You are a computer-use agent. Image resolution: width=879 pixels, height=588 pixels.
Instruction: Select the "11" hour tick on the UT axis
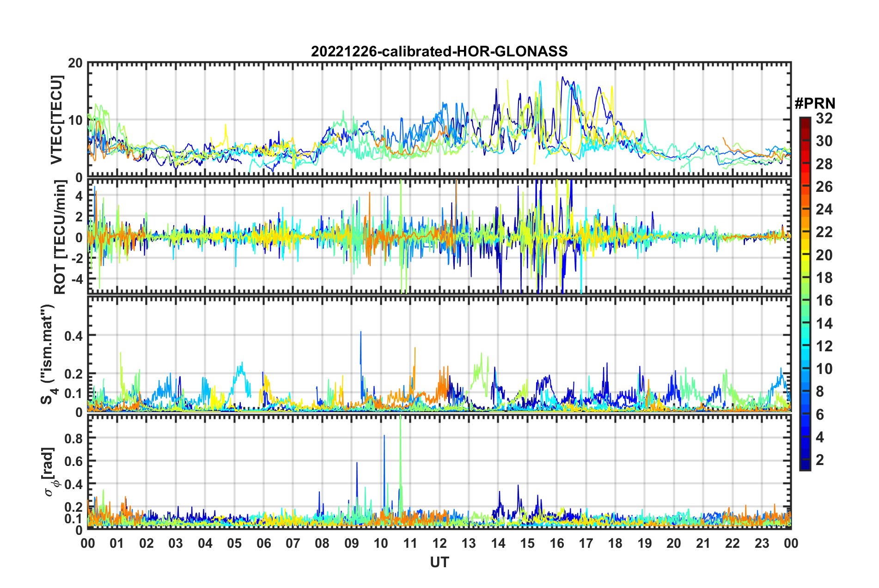coord(410,543)
